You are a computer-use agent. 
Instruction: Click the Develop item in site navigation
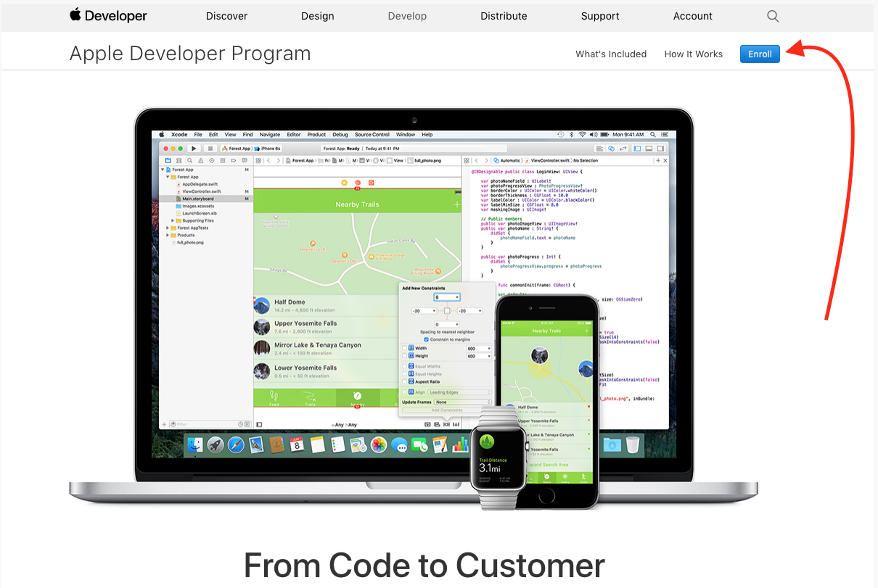click(407, 16)
